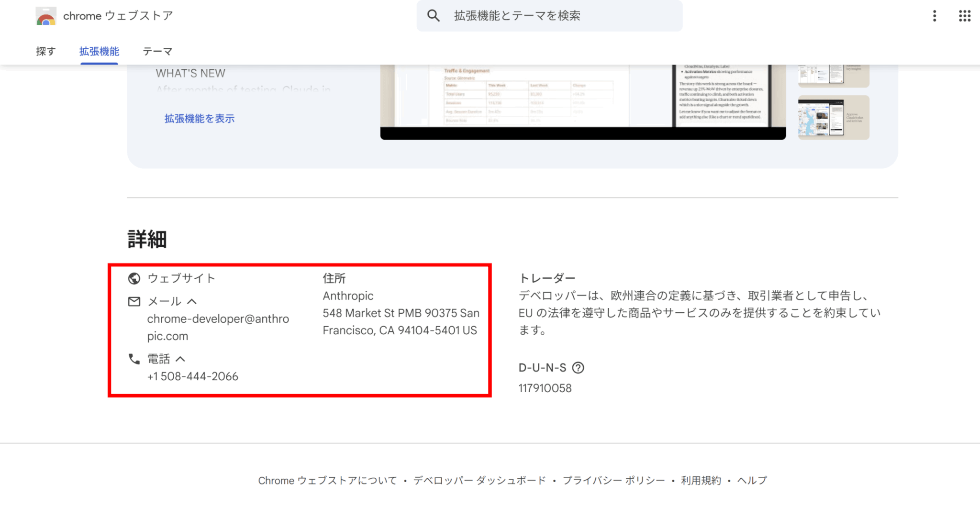
Task: Click the globe website icon
Action: pyautogui.click(x=134, y=278)
